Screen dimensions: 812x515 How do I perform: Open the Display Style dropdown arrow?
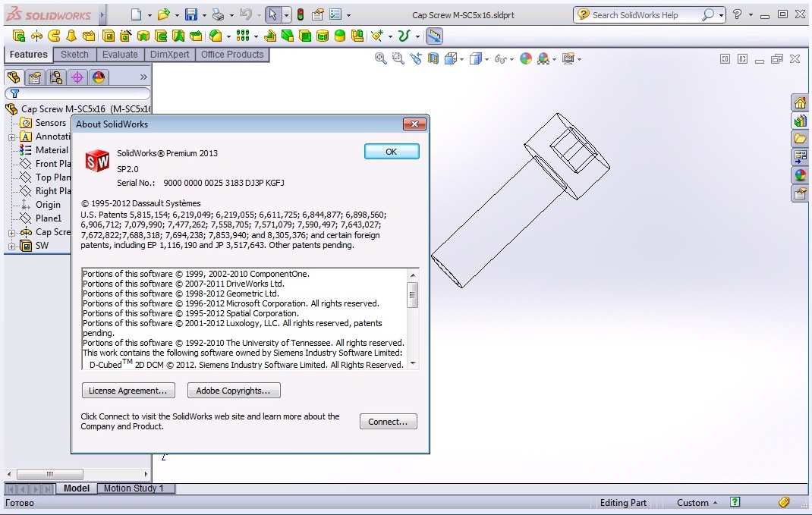(488, 59)
